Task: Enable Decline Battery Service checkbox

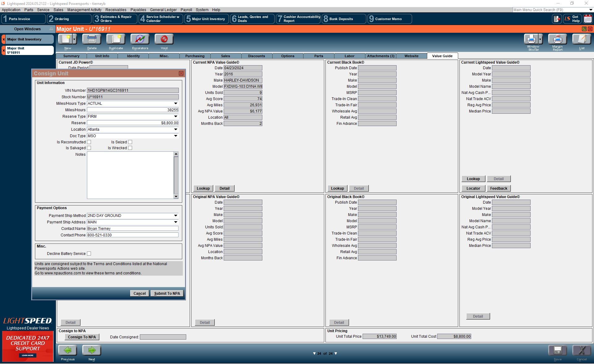Action: pos(89,254)
